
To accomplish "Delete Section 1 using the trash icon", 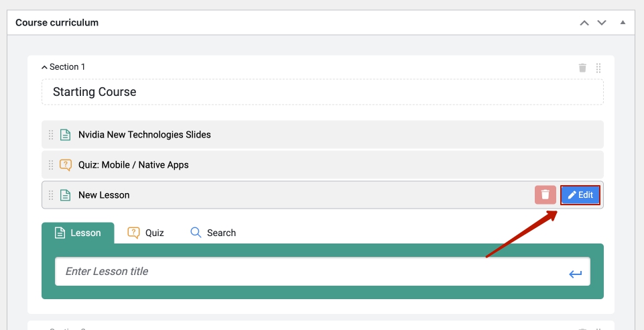I will tap(582, 68).
